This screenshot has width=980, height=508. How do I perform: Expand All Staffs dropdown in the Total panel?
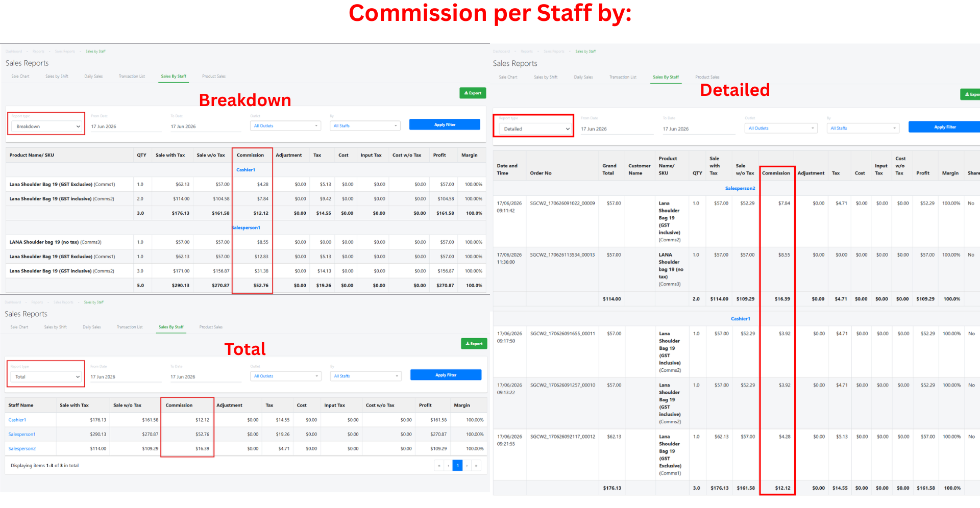(365, 376)
